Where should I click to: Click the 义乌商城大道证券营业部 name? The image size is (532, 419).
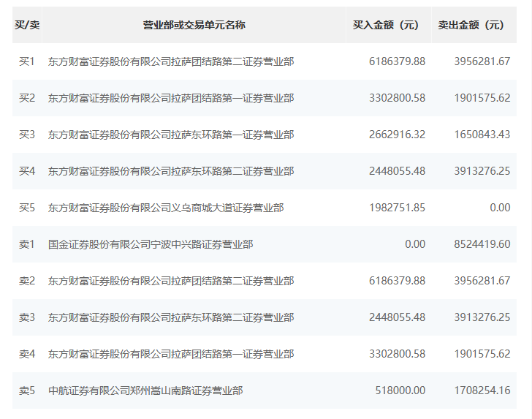click(166, 208)
